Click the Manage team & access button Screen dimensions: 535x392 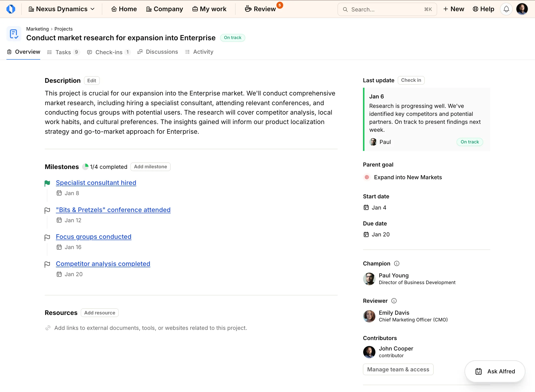point(398,369)
